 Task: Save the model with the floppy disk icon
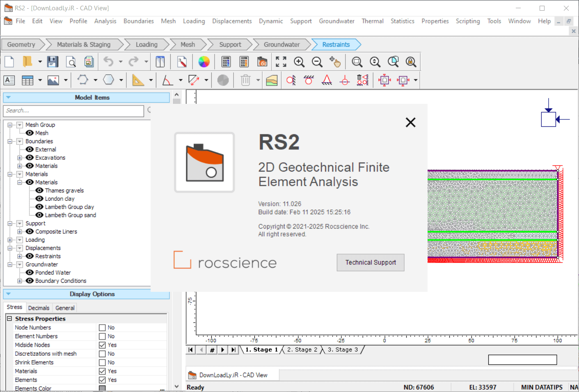(53, 62)
